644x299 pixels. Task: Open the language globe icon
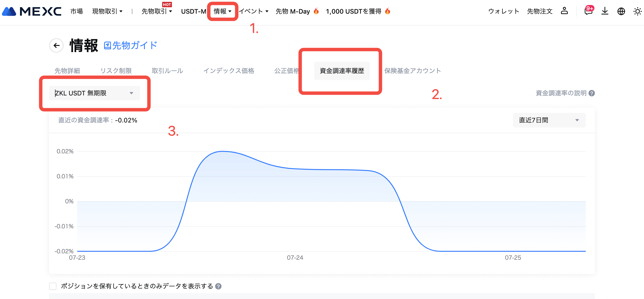point(621,11)
